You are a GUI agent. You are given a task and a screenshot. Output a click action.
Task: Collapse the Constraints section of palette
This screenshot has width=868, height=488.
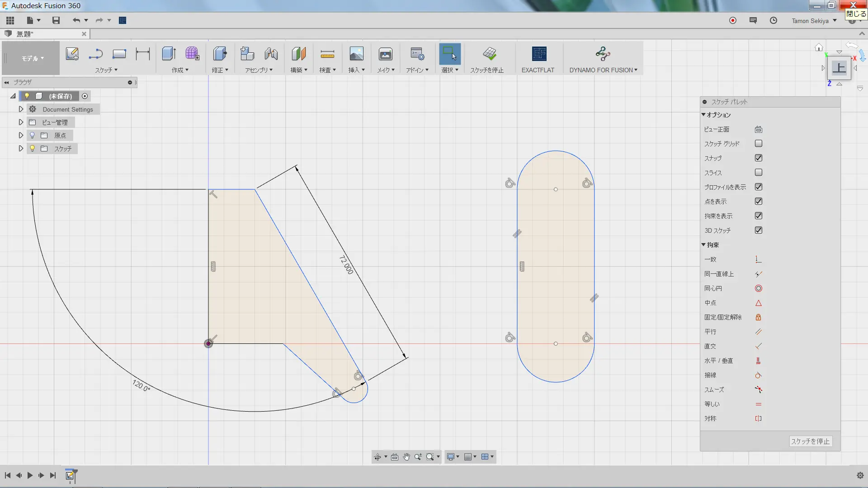click(x=703, y=244)
